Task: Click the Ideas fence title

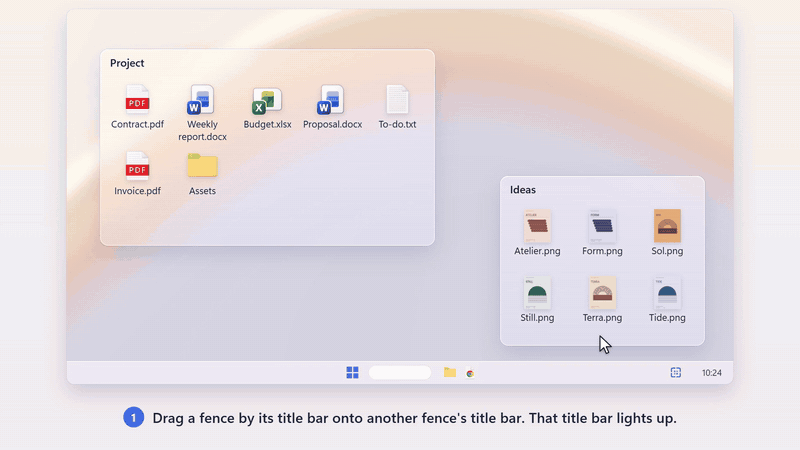Action: [523, 190]
